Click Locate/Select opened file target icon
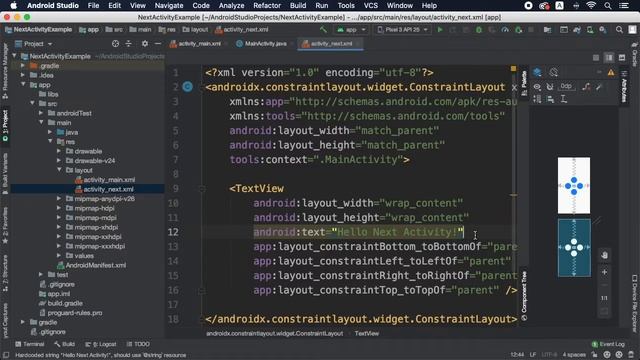Viewport: 640px width, 360px height. [116, 44]
